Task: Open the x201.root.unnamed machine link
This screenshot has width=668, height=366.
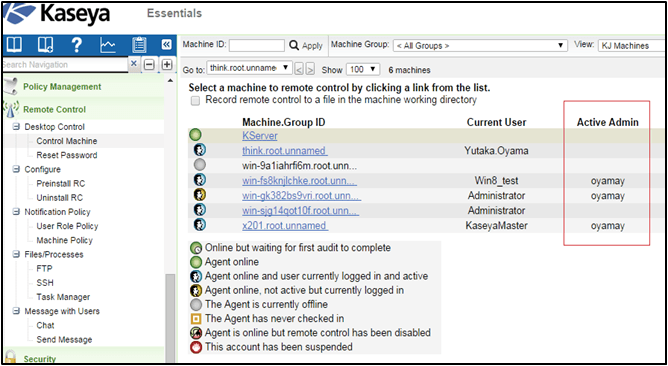Action: (285, 226)
